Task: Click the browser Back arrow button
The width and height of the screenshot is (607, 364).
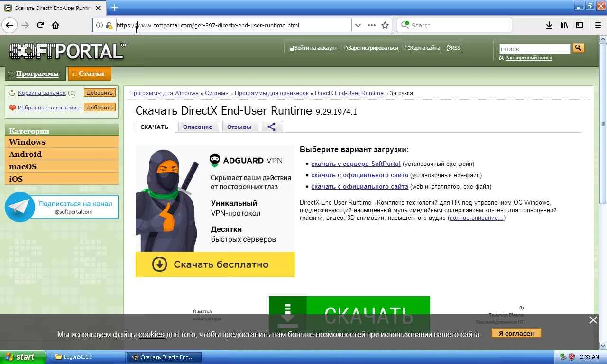Action: (x=9, y=25)
